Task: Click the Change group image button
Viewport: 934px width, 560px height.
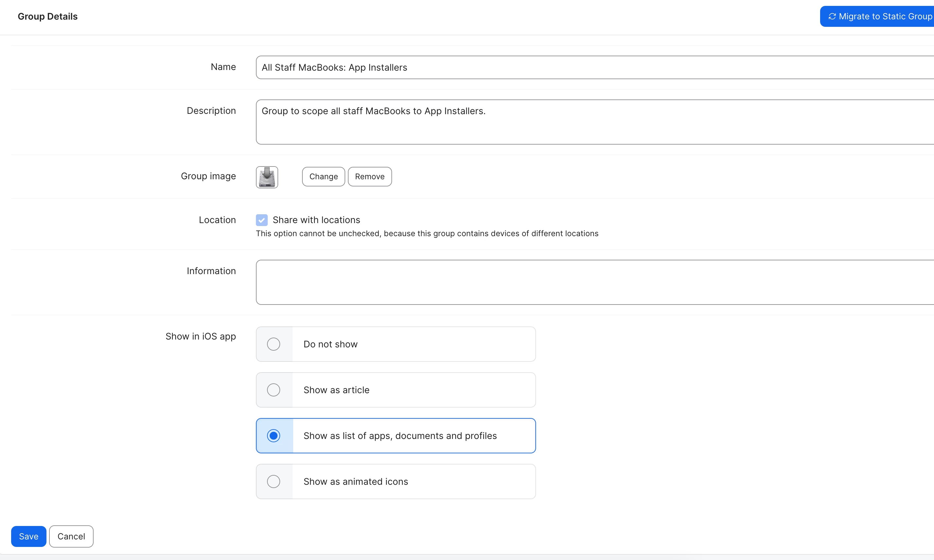Action: (323, 177)
